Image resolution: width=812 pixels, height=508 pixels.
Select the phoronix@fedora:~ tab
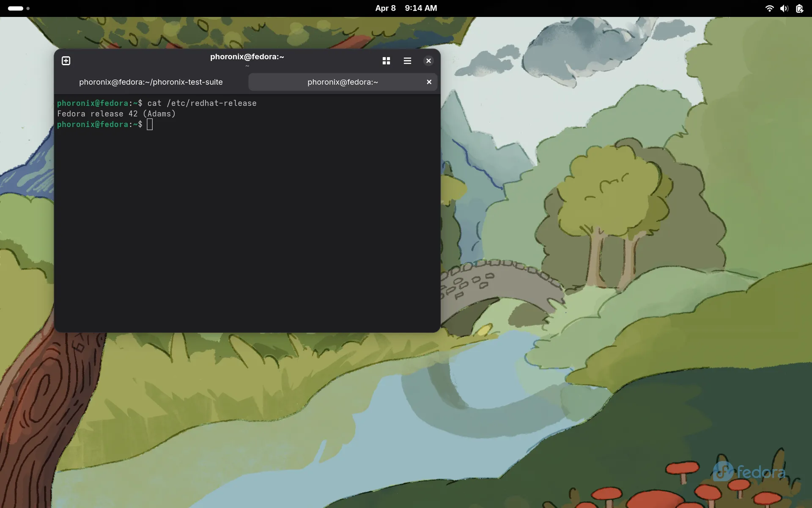coord(342,82)
